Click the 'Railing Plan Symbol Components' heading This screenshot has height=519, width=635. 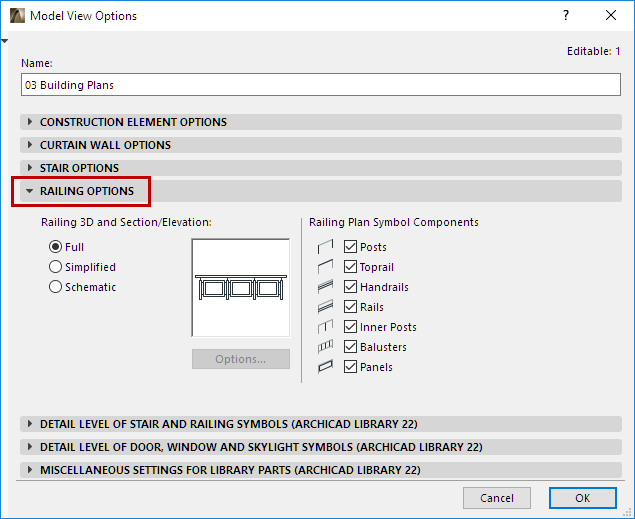394,222
